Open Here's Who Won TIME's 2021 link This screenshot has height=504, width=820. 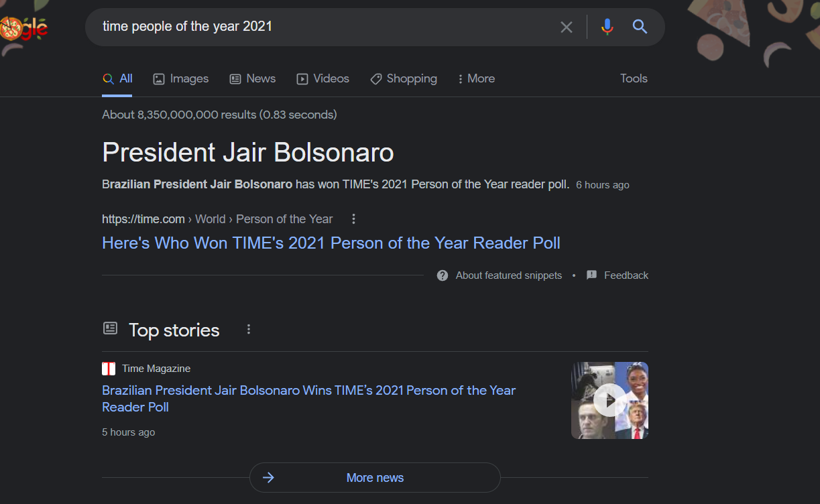coord(331,243)
